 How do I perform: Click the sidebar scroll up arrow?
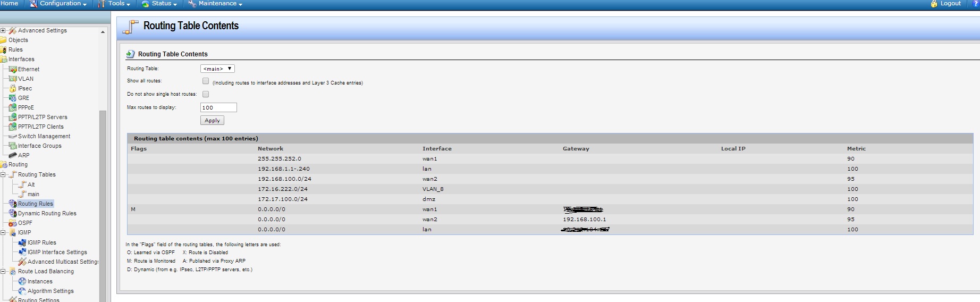[x=103, y=31]
